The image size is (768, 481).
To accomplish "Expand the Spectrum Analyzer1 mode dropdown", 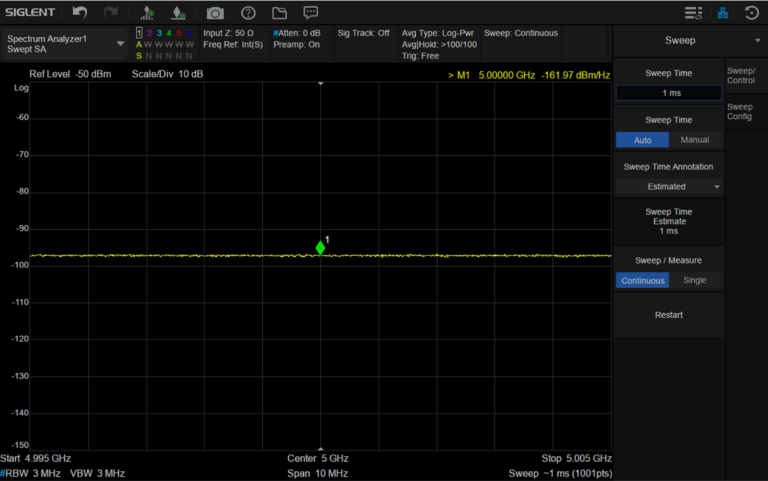I will 121,43.
